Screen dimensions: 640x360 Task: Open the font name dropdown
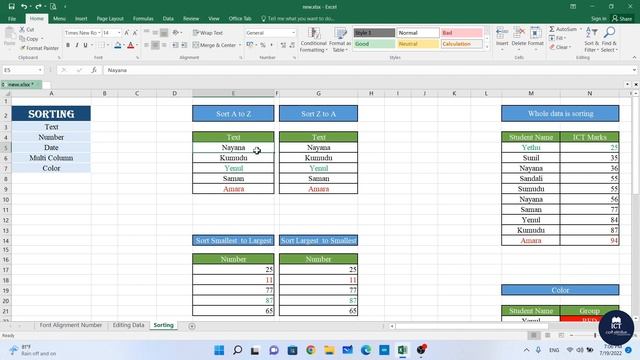coord(99,33)
